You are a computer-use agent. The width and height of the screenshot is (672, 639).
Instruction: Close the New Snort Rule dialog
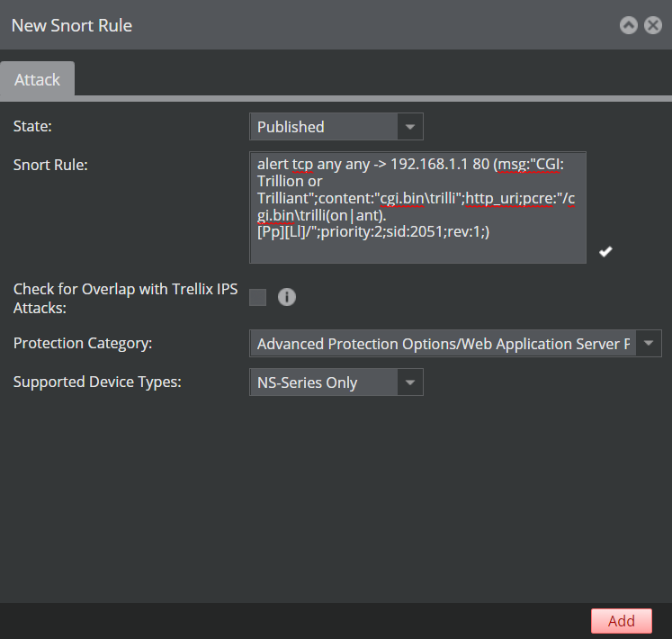[653, 25]
